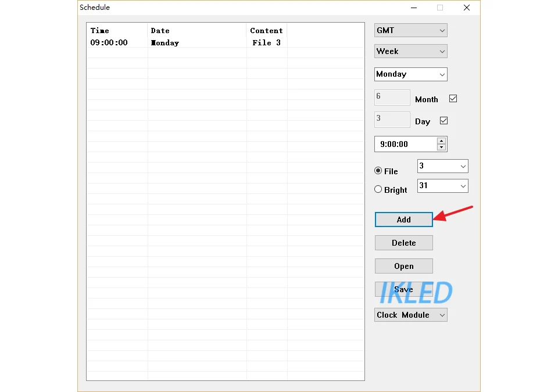Click the Content column header
The height and width of the screenshot is (392, 558).
[267, 31]
